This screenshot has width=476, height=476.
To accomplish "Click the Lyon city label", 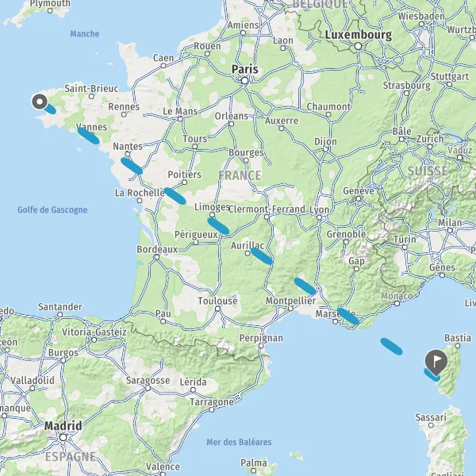I will (319, 209).
